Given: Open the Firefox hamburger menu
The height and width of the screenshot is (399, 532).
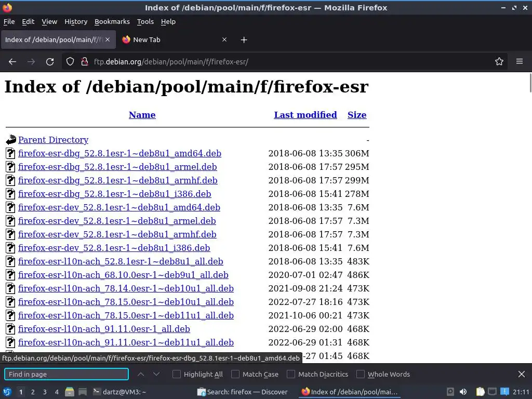Looking at the screenshot, I should (520, 61).
